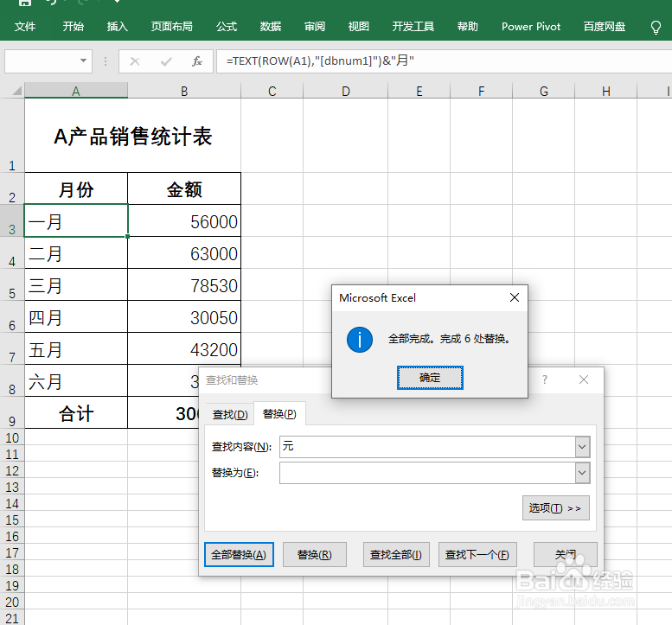Select row 9 header
Viewport: 672px width, 625px height.
(12, 412)
